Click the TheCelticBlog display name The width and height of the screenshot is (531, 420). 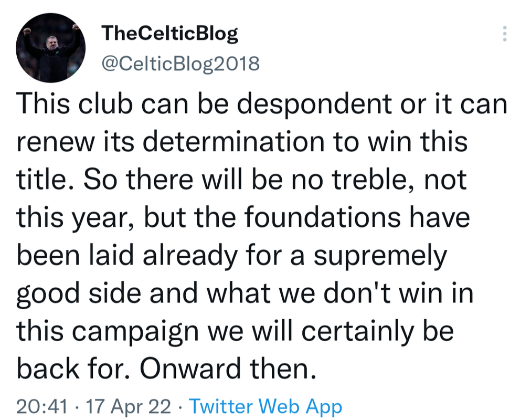tap(169, 34)
